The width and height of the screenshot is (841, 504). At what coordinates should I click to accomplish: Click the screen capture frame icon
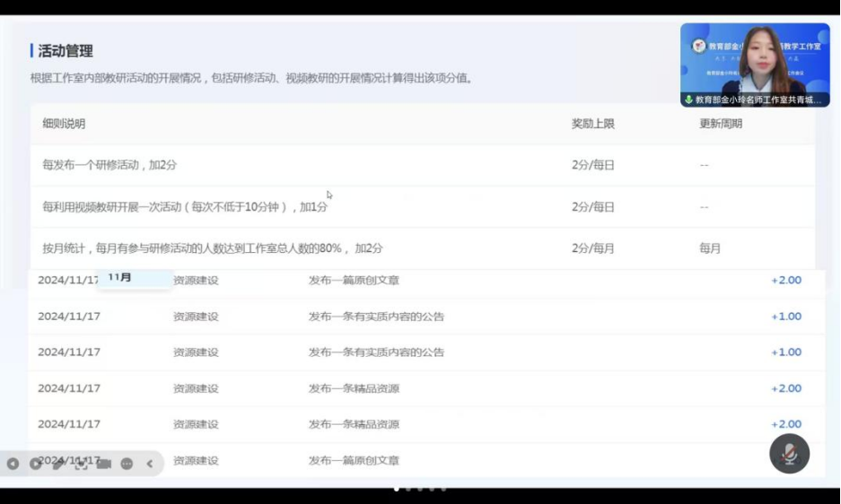(81, 464)
